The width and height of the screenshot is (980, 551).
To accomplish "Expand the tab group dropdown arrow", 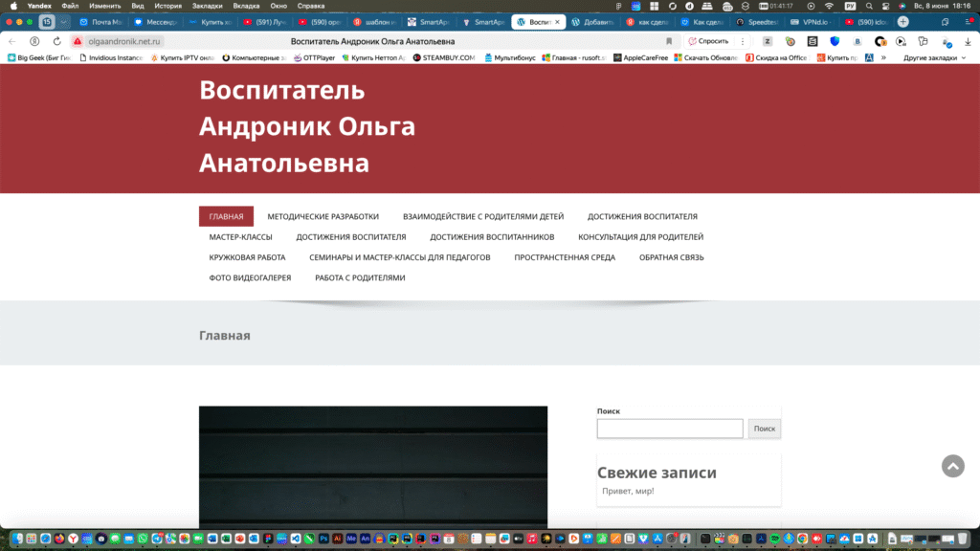I will click(64, 22).
